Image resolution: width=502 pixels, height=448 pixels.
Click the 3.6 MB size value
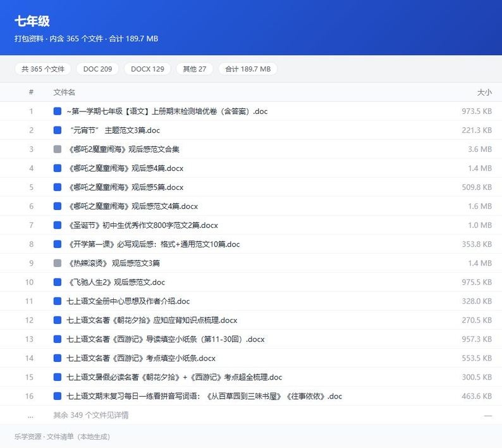pyautogui.click(x=480, y=149)
